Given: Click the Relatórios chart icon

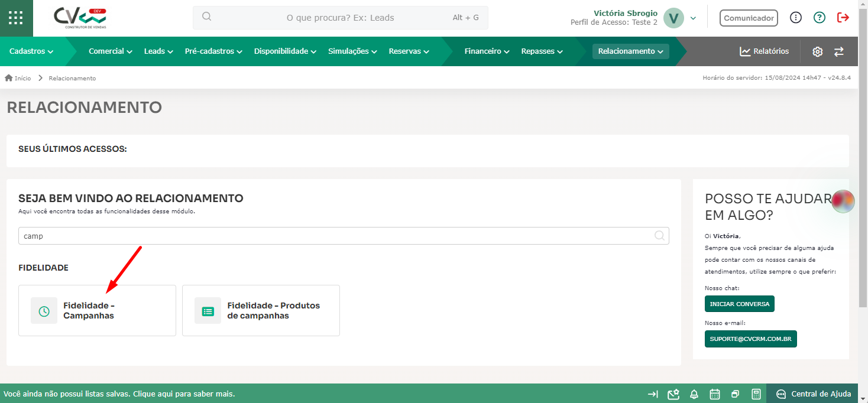Looking at the screenshot, I should pyautogui.click(x=745, y=51).
